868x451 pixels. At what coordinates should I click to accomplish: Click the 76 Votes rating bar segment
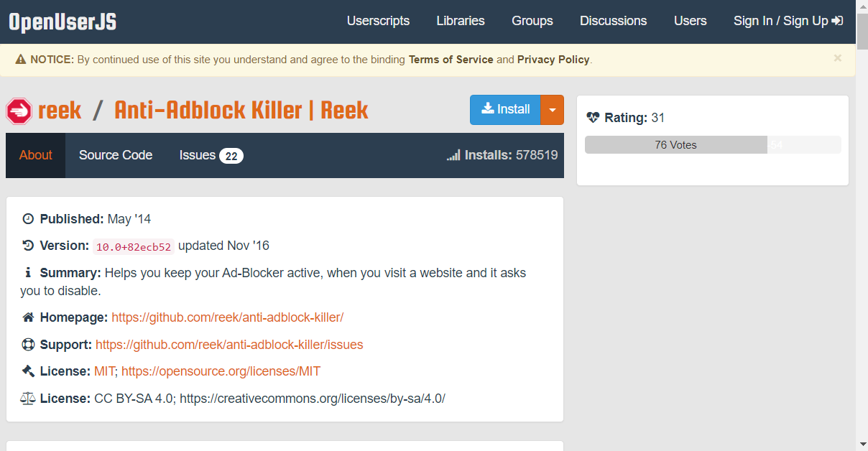click(676, 145)
